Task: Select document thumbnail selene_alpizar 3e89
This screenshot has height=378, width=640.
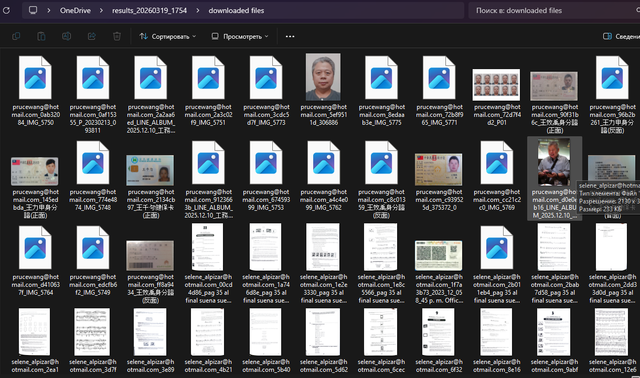Action: pos(150,332)
